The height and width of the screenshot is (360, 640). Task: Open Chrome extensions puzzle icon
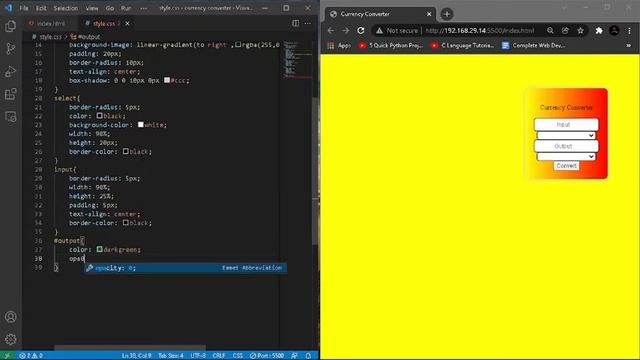(x=599, y=31)
